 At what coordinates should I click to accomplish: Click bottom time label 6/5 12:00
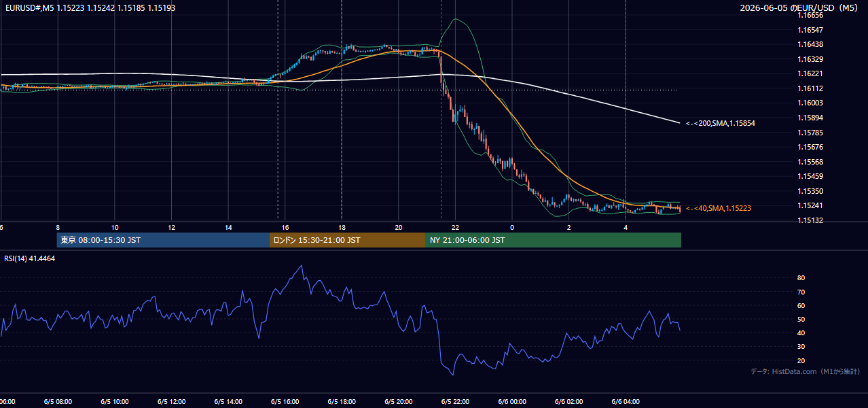coord(172,402)
